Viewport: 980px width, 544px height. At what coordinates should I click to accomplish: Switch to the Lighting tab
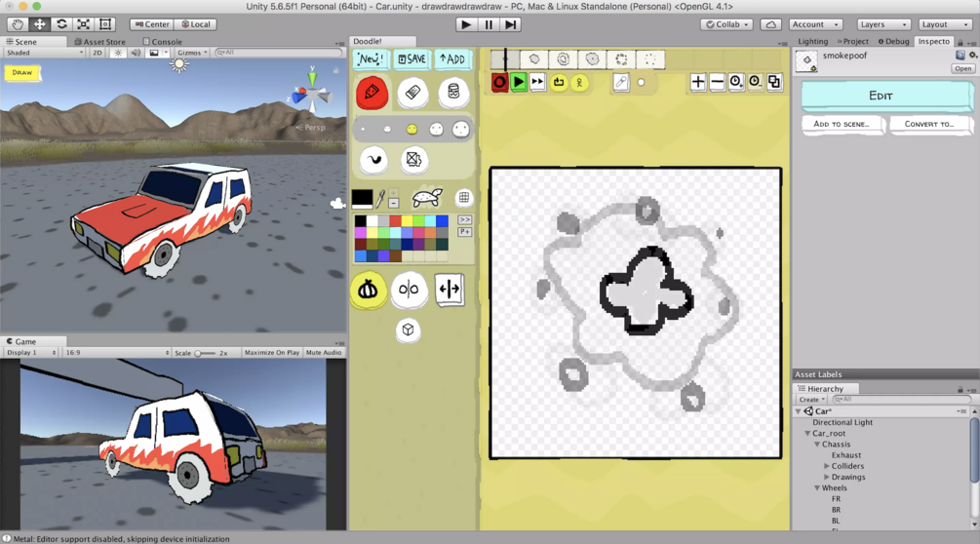[812, 41]
